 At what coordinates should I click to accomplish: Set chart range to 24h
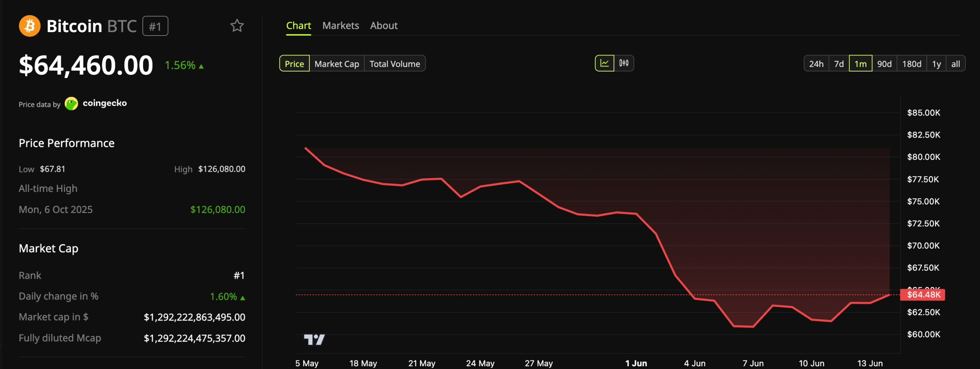pos(816,64)
